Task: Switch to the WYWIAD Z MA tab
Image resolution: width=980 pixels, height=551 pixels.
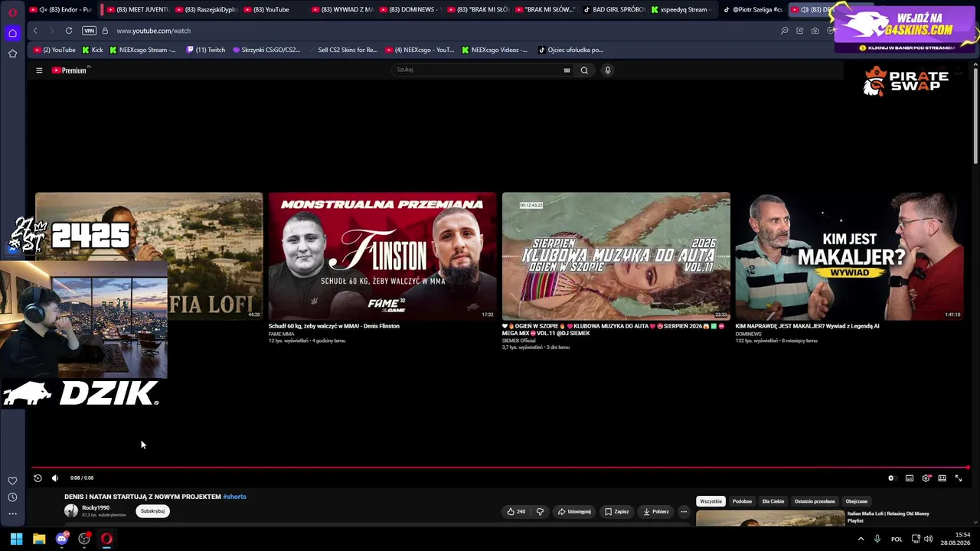Action: (341, 10)
